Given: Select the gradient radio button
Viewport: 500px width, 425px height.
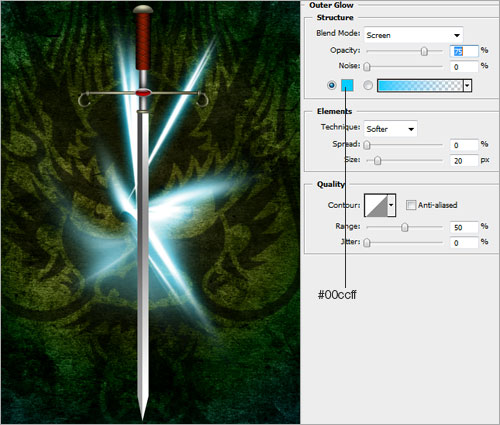Looking at the screenshot, I should (x=368, y=85).
